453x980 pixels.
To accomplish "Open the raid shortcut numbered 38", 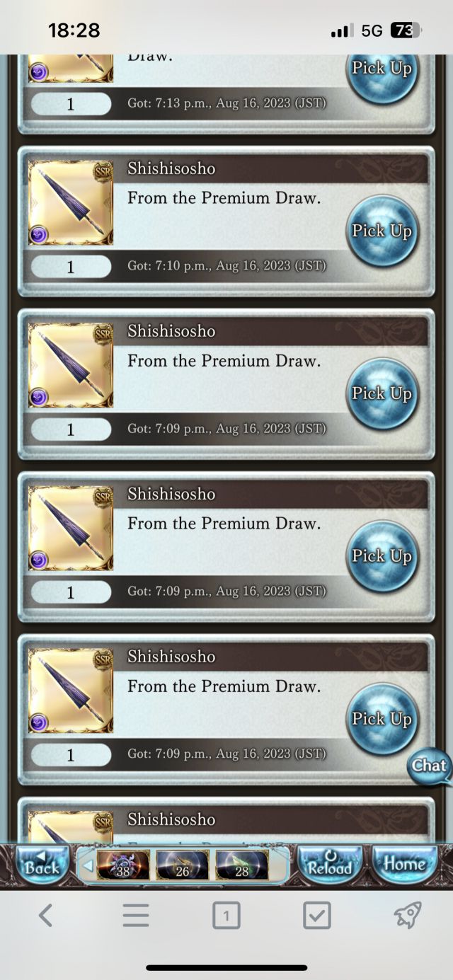I will (x=123, y=865).
